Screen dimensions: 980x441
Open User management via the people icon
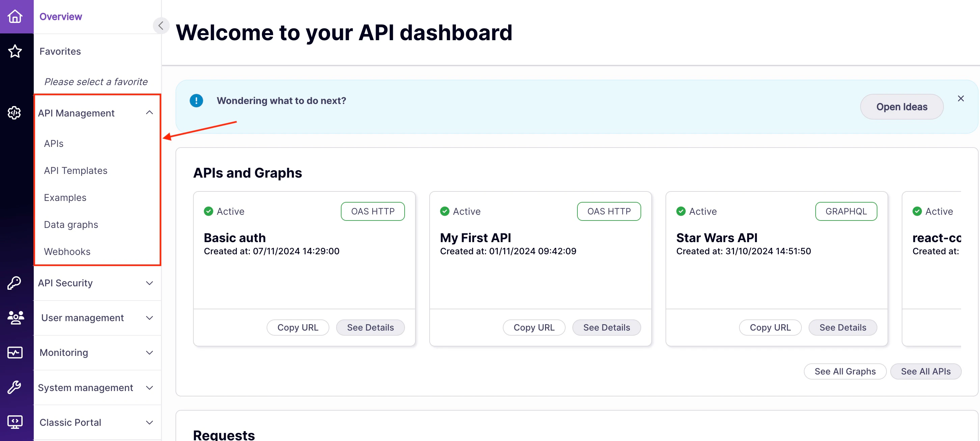15,318
